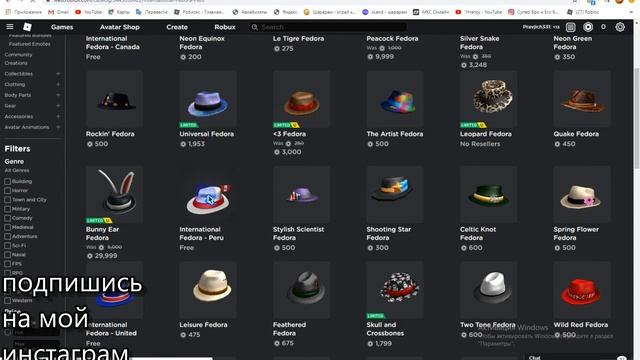Click the Roblox logo icon
640x360 pixels.
point(27,27)
